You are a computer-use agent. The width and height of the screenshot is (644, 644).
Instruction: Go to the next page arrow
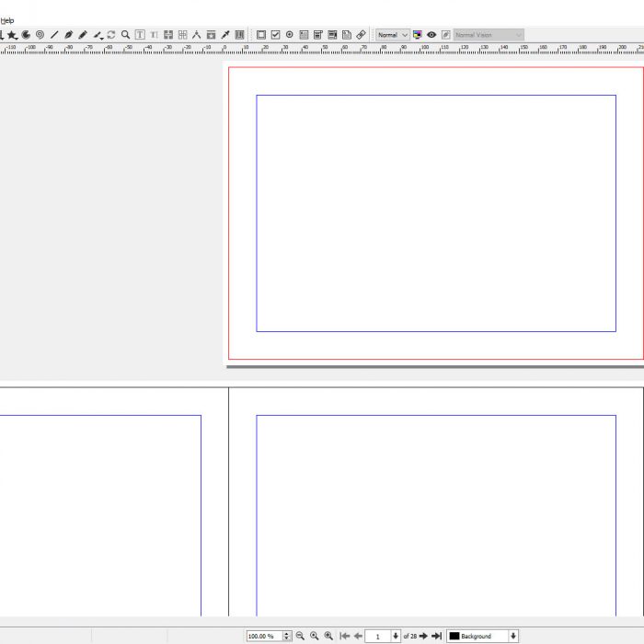(x=423, y=636)
